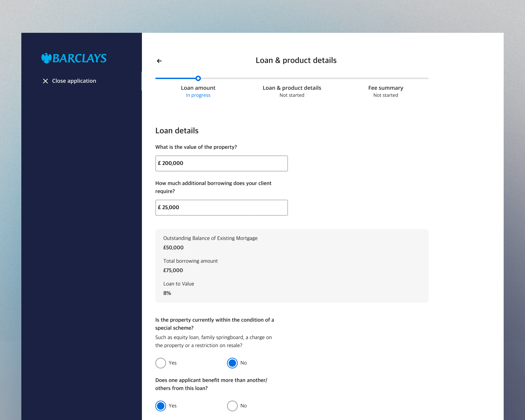Click the Loan to Value label
The image size is (525, 420).
[178, 284]
